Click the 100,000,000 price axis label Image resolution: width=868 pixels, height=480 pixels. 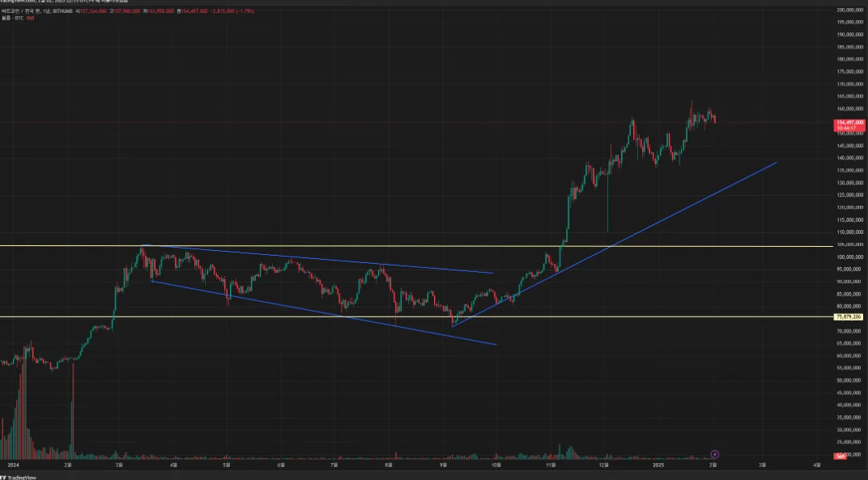(850, 257)
